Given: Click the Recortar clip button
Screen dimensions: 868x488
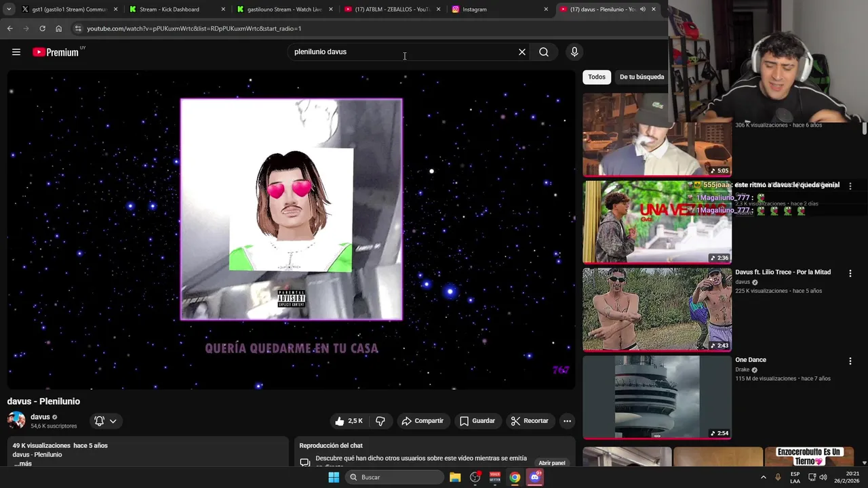Looking at the screenshot, I should point(529,421).
